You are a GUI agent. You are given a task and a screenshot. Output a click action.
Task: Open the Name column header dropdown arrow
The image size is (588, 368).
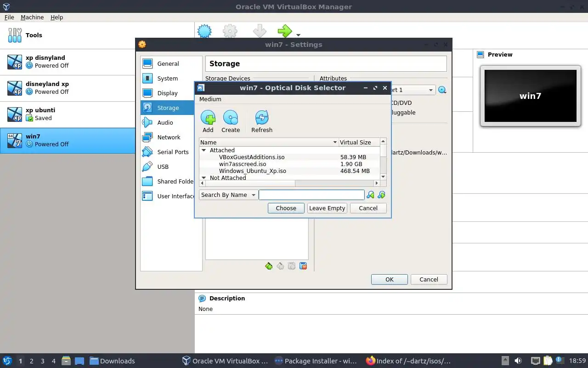334,143
